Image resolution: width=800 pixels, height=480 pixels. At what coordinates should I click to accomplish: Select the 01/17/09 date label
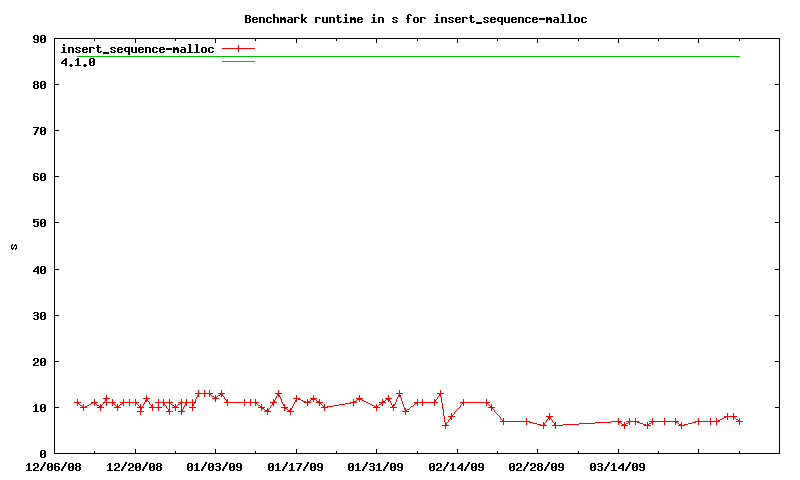click(296, 466)
